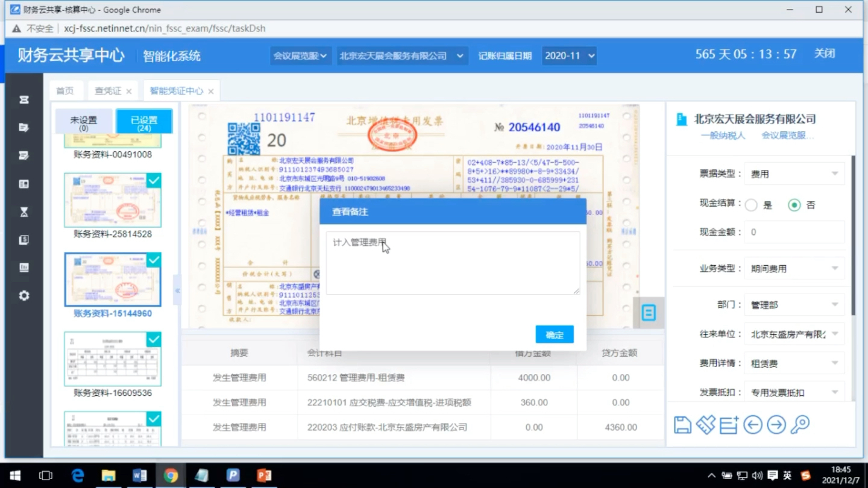Click the 现金金额 input field
The height and width of the screenshot is (488, 868).
point(794,232)
